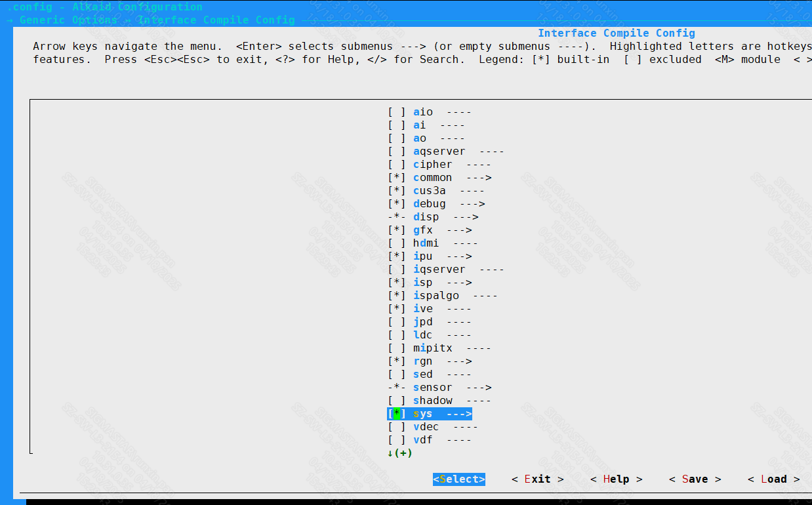The height and width of the screenshot is (505, 812).
Task: Click the Save button
Action: pyautogui.click(x=695, y=479)
